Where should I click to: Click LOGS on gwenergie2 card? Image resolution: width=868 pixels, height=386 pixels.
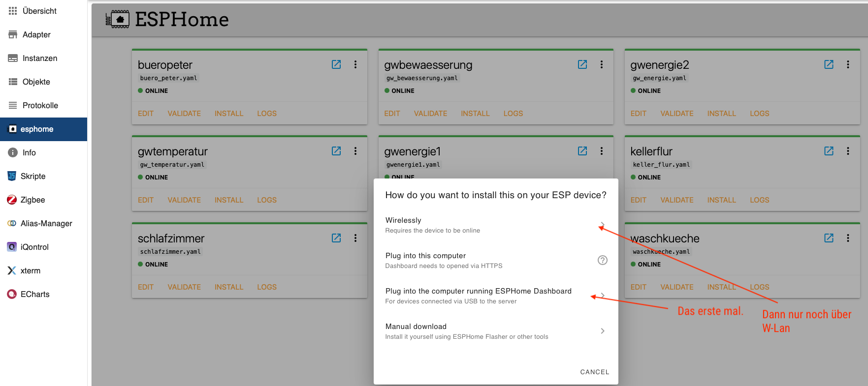coord(760,114)
